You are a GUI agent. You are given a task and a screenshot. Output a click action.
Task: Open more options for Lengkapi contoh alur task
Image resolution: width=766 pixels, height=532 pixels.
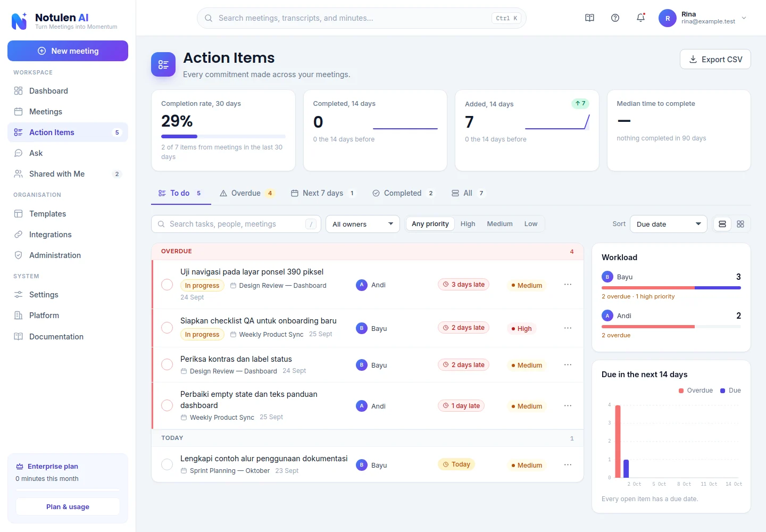568,465
